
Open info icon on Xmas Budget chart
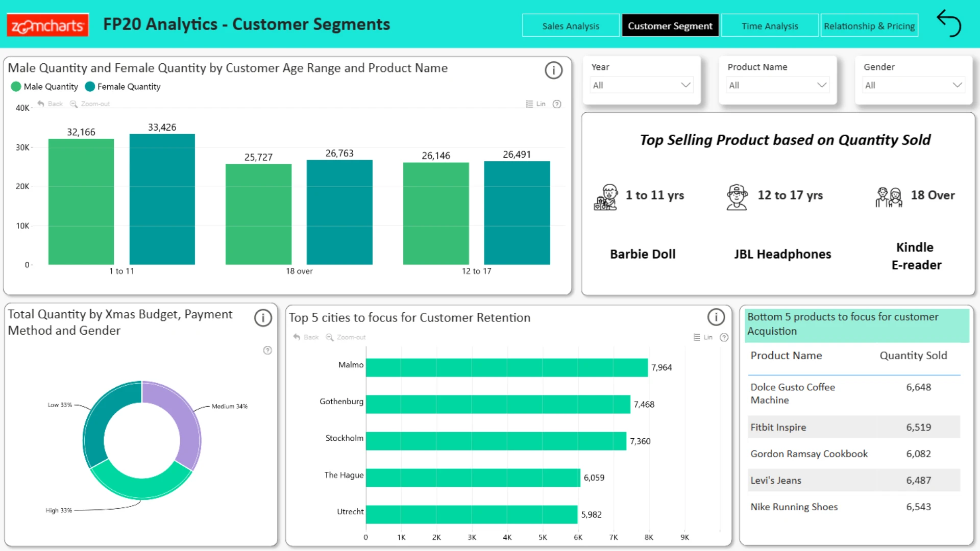263,318
